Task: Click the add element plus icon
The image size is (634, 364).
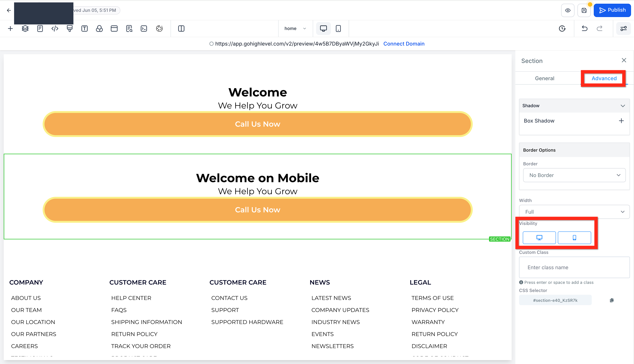Action: click(10, 29)
